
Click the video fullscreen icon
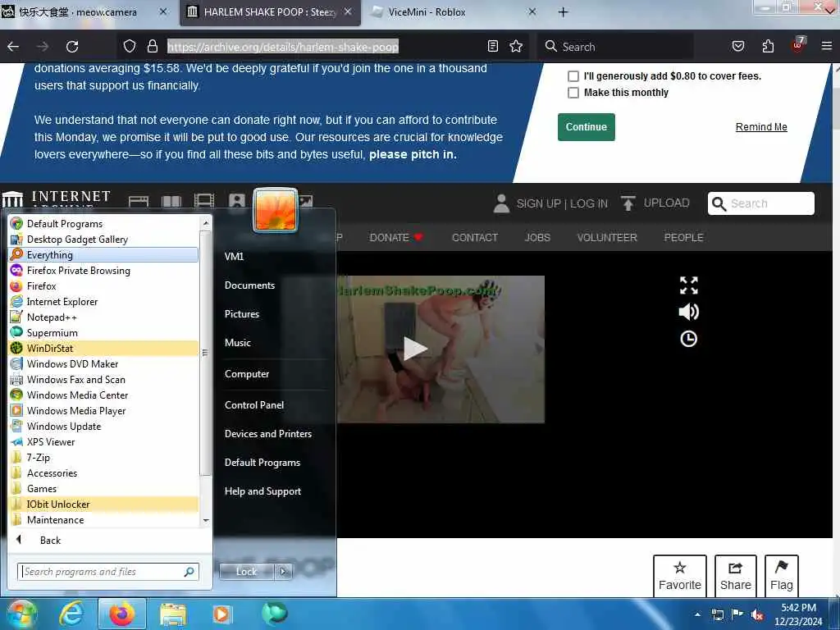click(x=688, y=285)
